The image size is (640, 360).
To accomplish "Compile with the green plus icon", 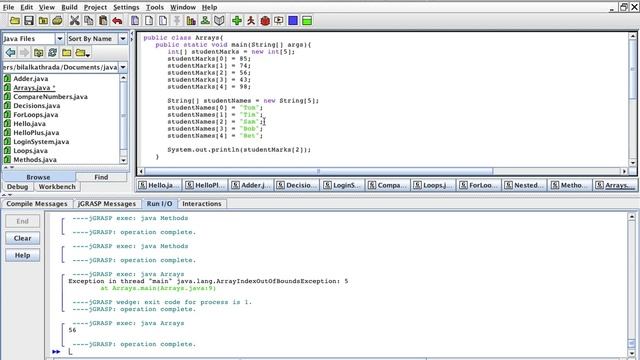I will point(237,20).
